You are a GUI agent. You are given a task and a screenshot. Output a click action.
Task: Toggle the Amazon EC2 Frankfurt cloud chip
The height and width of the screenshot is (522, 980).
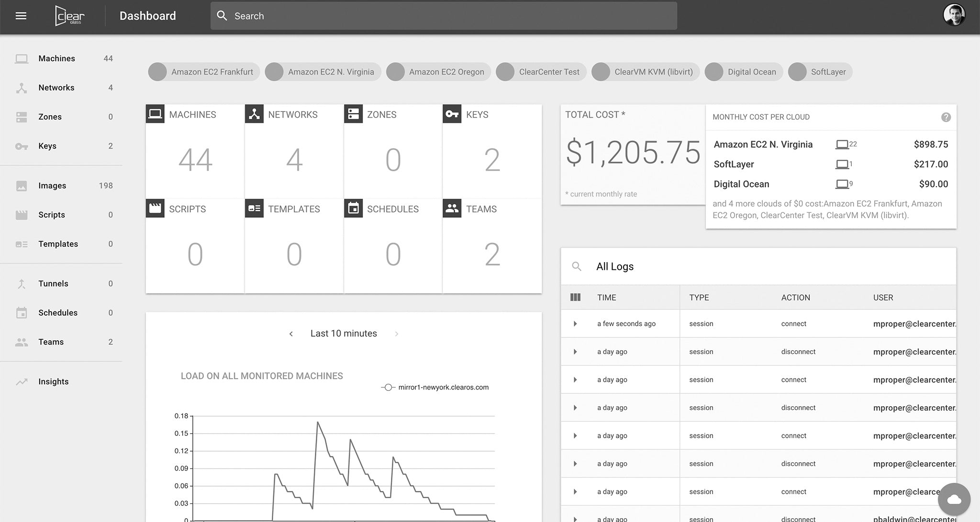coord(204,72)
